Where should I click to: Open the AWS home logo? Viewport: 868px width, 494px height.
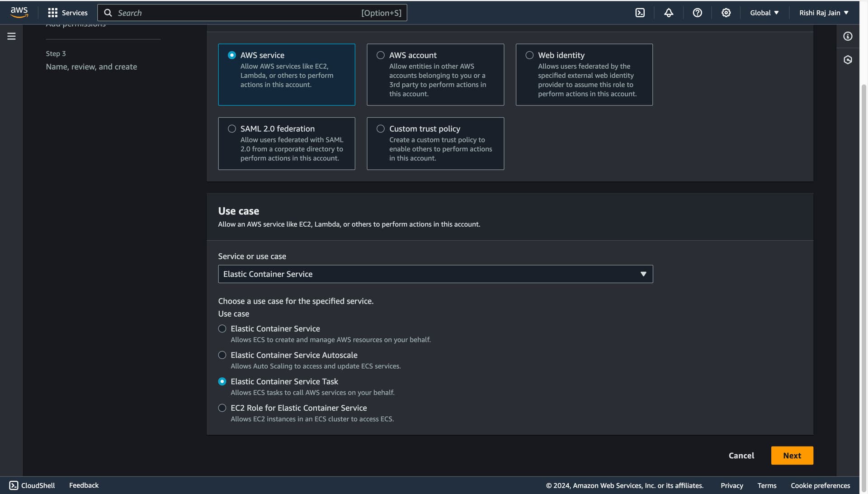click(x=19, y=12)
